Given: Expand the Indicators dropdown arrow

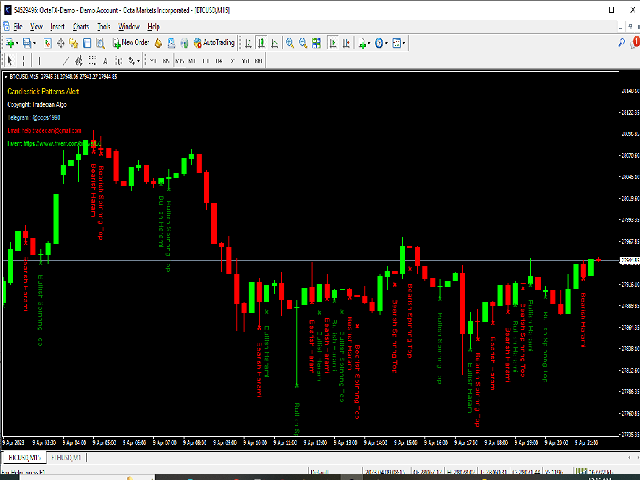Looking at the screenshot, I should pyautogui.click(x=369, y=43).
